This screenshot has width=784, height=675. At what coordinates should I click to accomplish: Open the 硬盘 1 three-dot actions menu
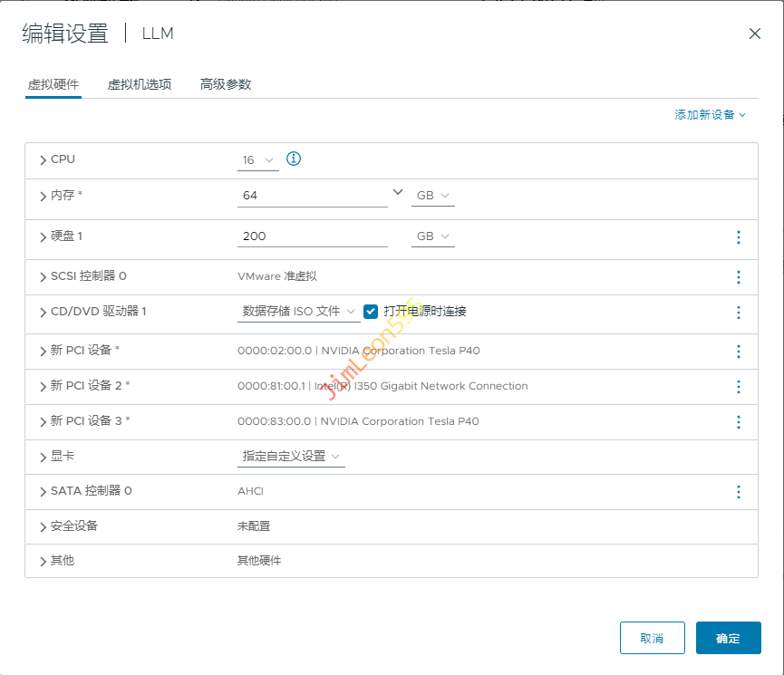click(738, 237)
